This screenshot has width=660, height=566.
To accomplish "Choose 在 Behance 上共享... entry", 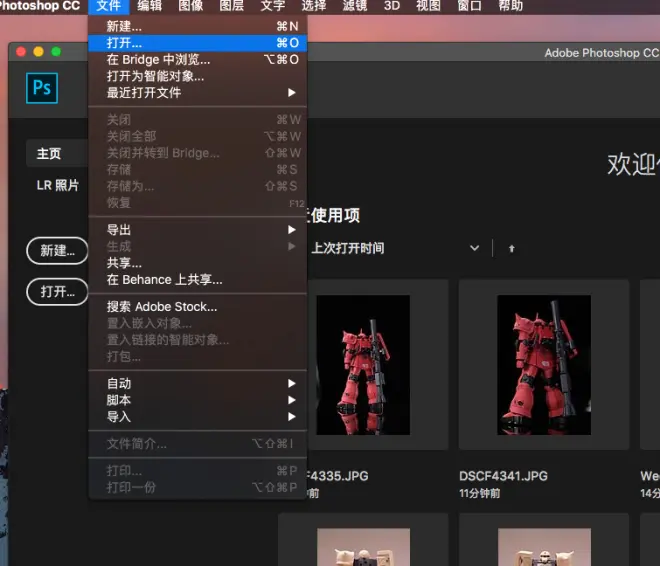I will click(197, 280).
